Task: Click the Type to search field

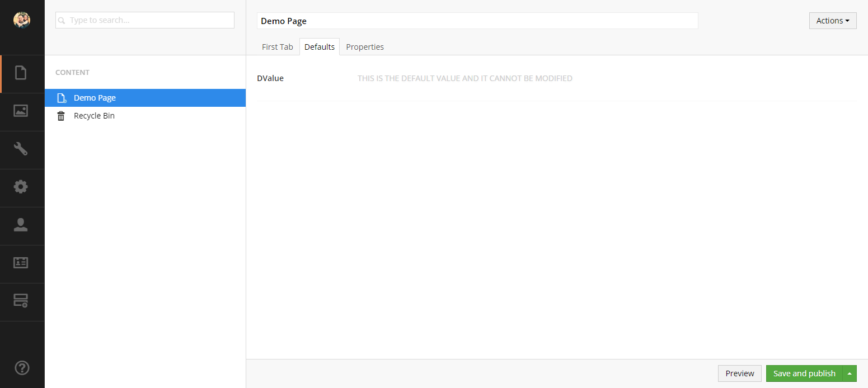Action: [x=146, y=20]
